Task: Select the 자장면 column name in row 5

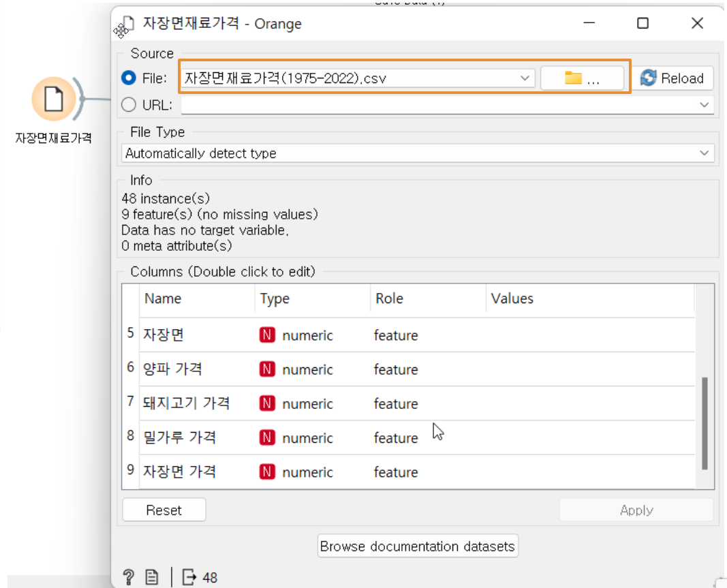Action: point(164,335)
